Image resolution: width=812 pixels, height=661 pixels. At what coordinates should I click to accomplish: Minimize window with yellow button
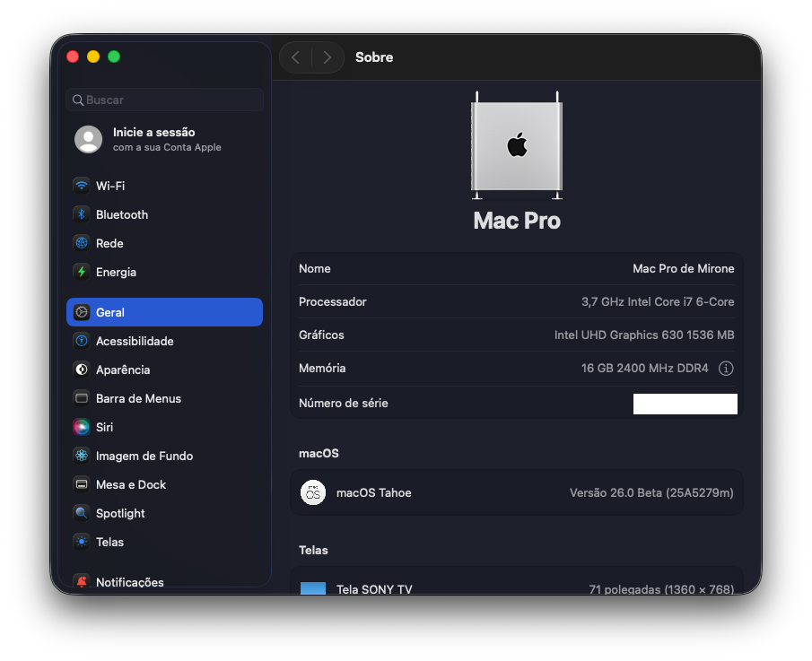coord(93,57)
